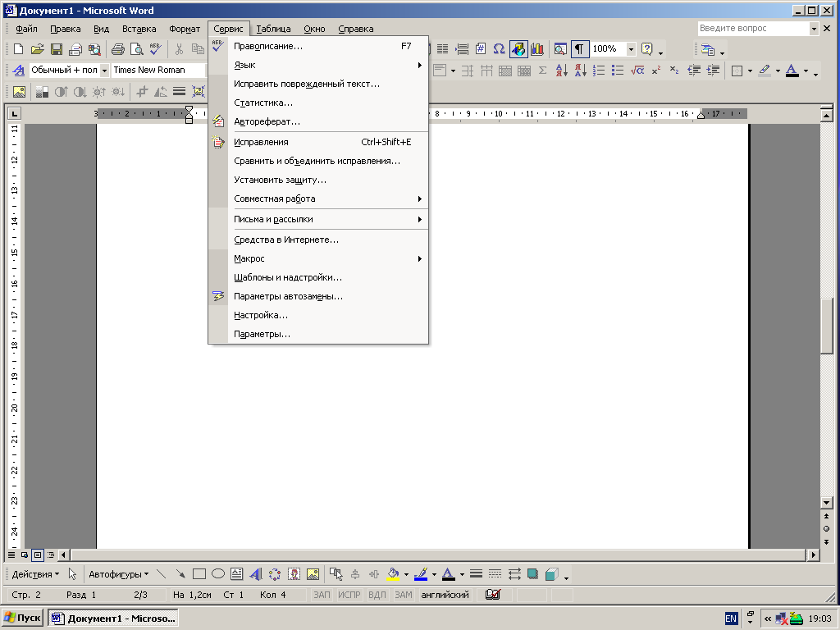Viewport: 840px width, 630px height.
Task: Click the Line Style icon in Picture toolbar
Action: tap(179, 92)
